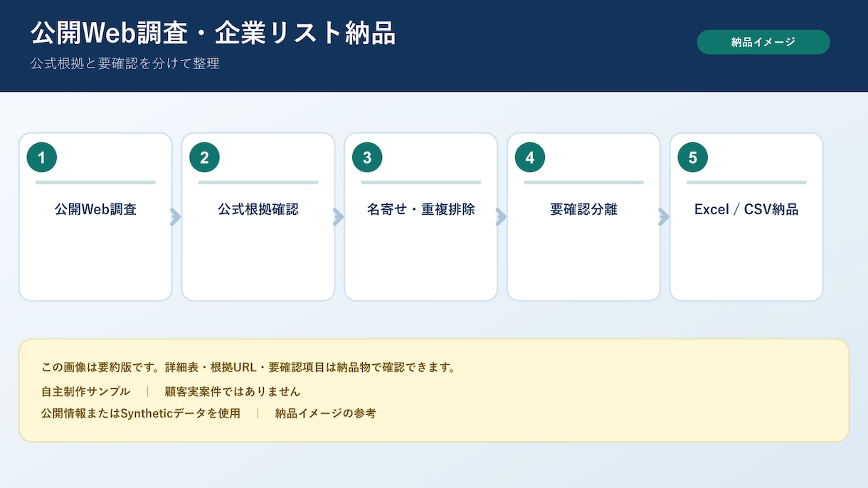Viewport: 868px width, 488px height.
Task: Select step number 4 circle
Action: coord(530,158)
